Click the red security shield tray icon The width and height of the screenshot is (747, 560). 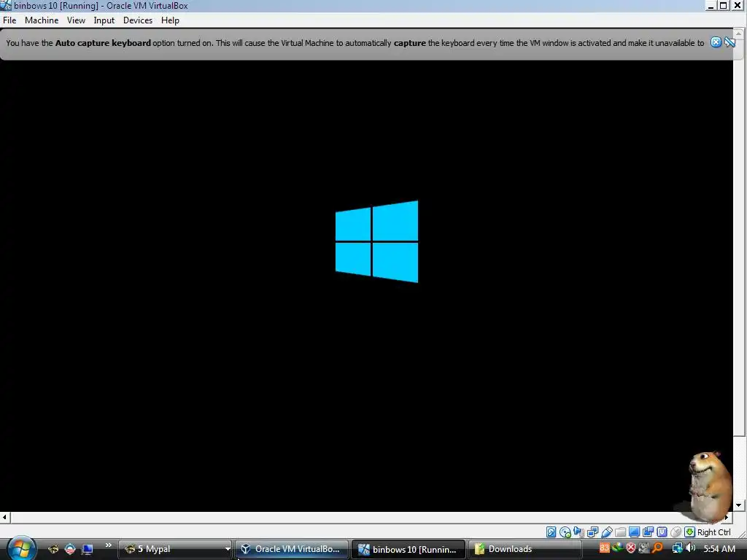coord(631,548)
